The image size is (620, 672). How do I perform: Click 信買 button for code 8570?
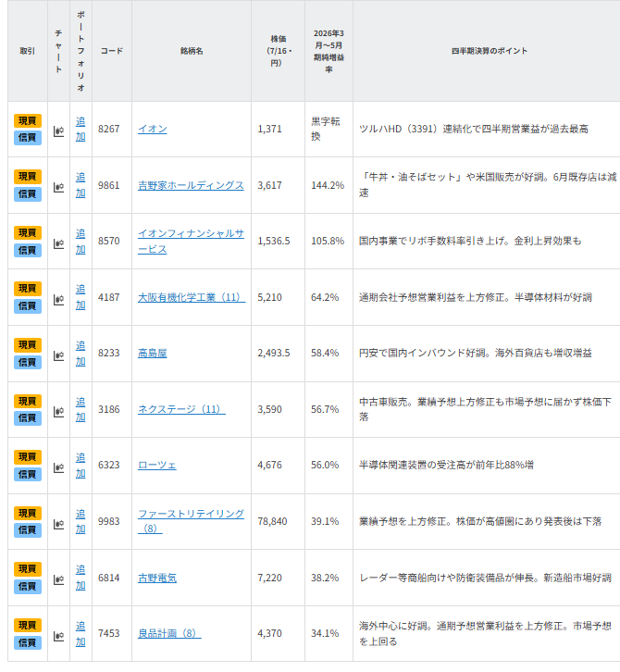click(x=28, y=250)
